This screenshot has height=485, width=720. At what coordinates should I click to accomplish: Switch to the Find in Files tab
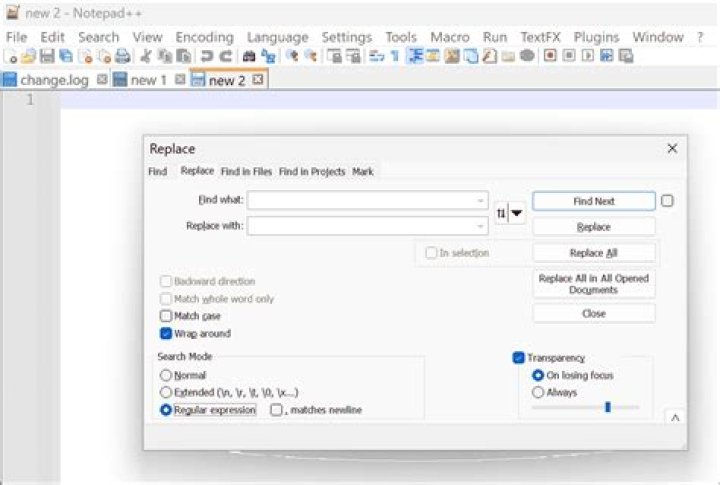coord(246,171)
